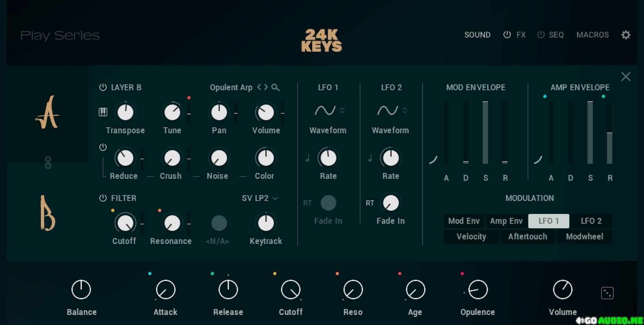Click the Opulence macro knob
Viewport: 644px width, 325px height.
click(x=478, y=290)
